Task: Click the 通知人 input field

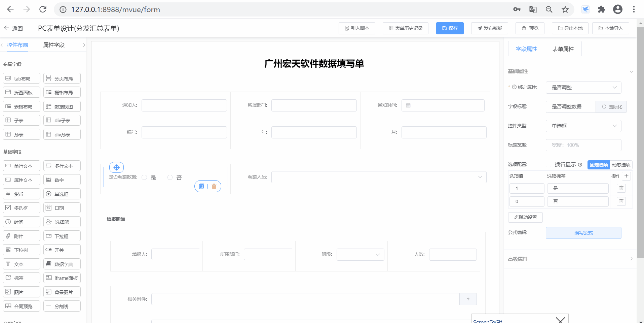Action: pyautogui.click(x=184, y=105)
